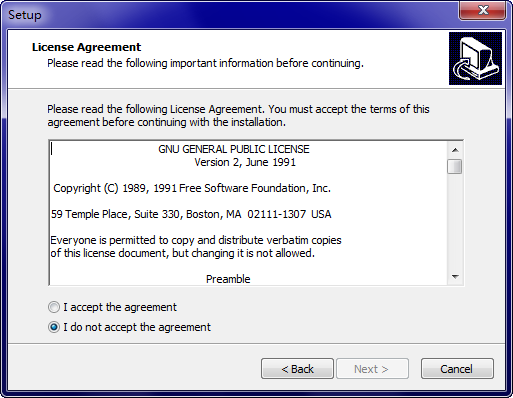Click the Free Software Foundation copyright line
The image size is (513, 398).
192,188
